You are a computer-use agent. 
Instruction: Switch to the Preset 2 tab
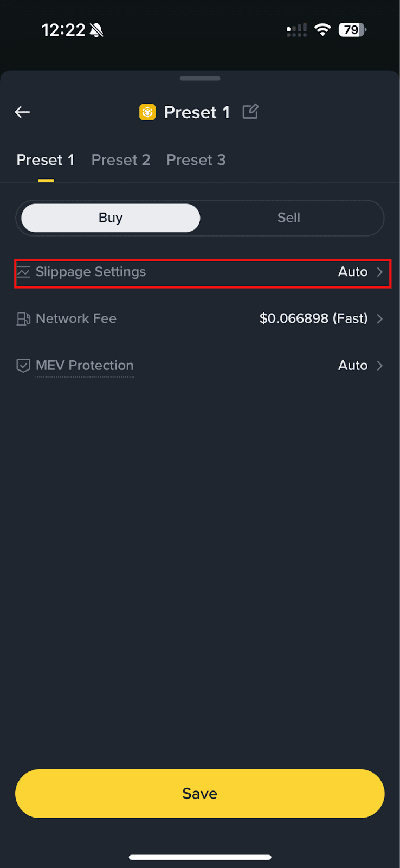pos(120,159)
